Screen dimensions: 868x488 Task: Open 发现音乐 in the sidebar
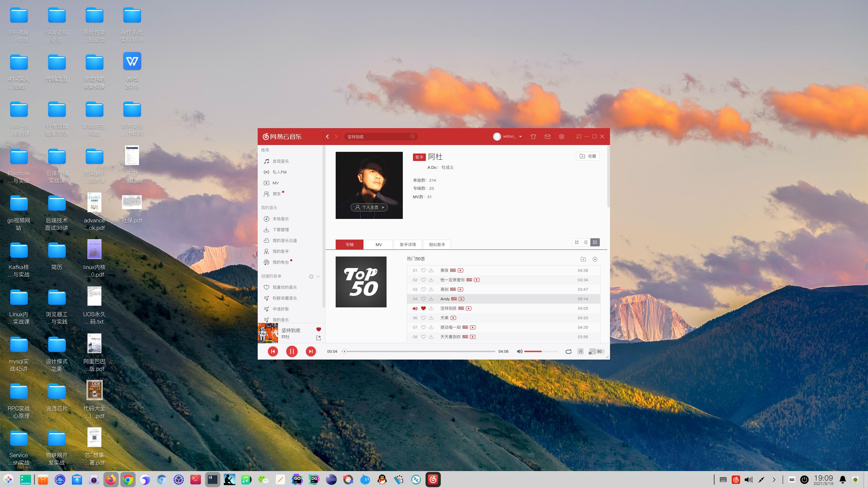(280, 161)
